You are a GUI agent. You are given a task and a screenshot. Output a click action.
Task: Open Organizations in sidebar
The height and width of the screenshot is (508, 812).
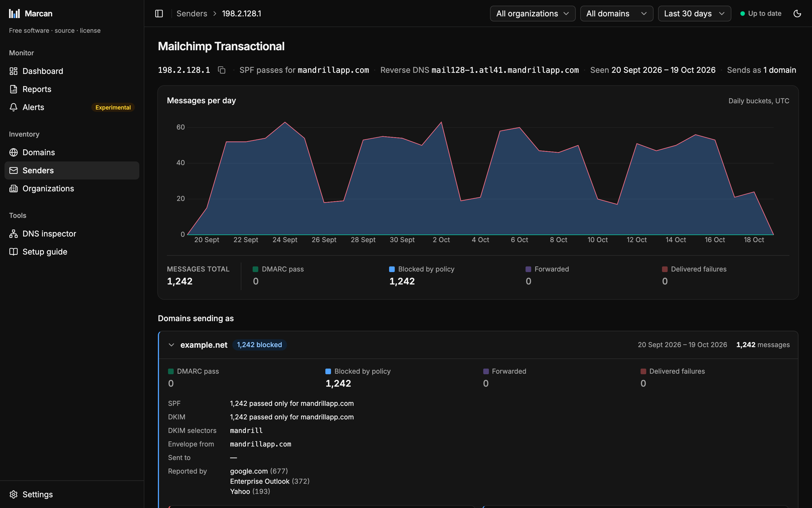[x=72, y=189]
